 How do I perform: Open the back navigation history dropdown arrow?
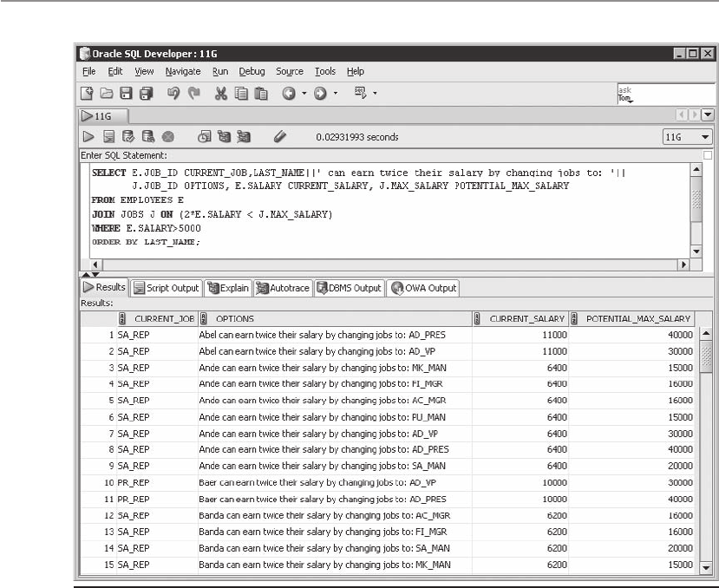[x=304, y=93]
